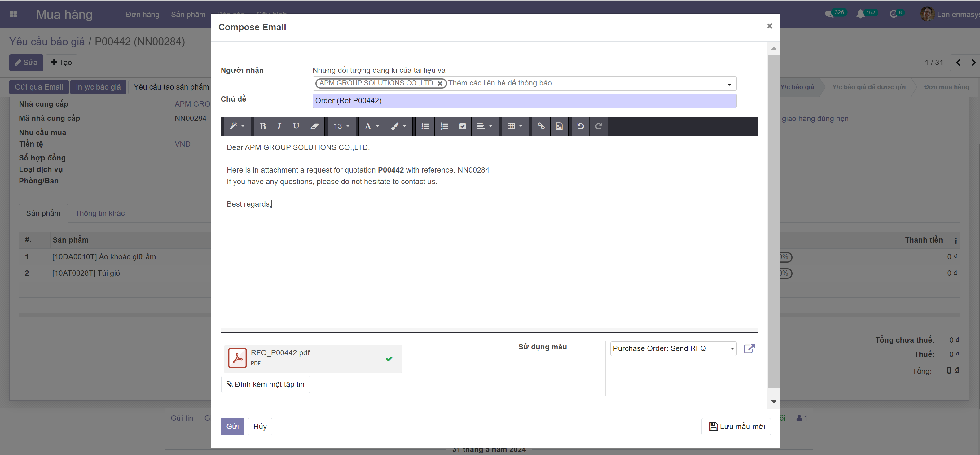Open the table insert dropdown
980x455 pixels.
pyautogui.click(x=515, y=126)
